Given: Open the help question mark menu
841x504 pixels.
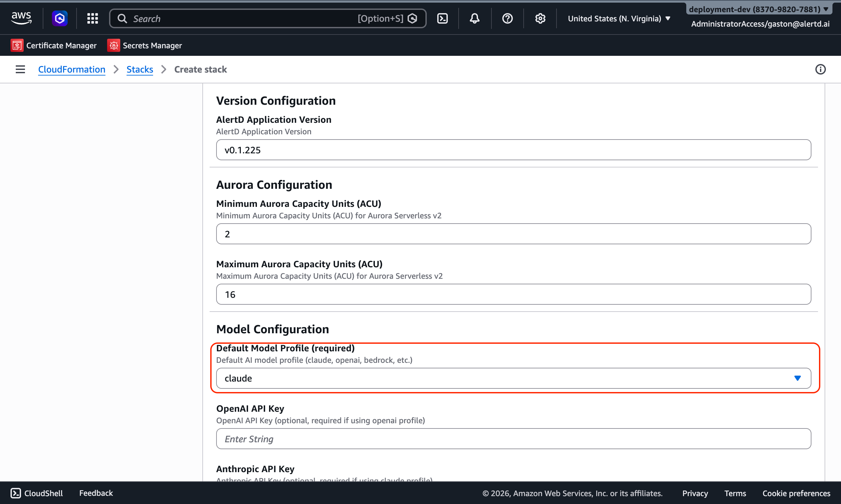Looking at the screenshot, I should (x=507, y=18).
